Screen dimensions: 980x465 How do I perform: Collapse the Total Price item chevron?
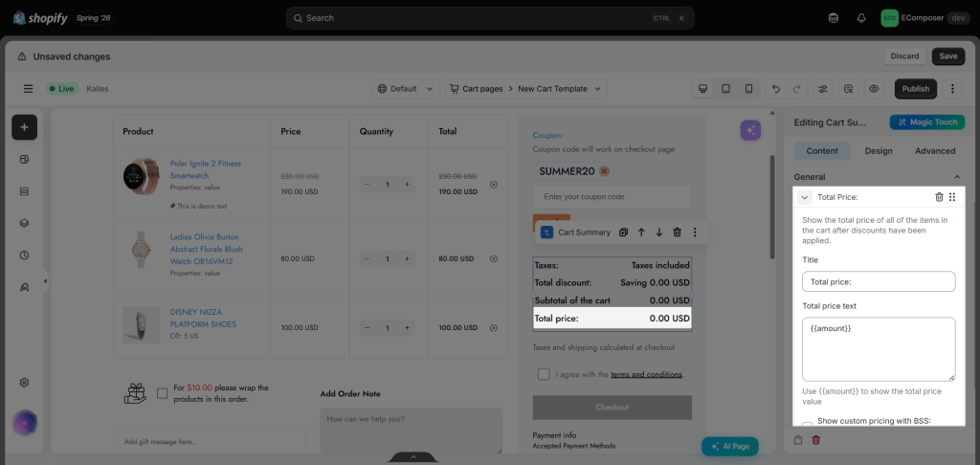[x=804, y=197]
